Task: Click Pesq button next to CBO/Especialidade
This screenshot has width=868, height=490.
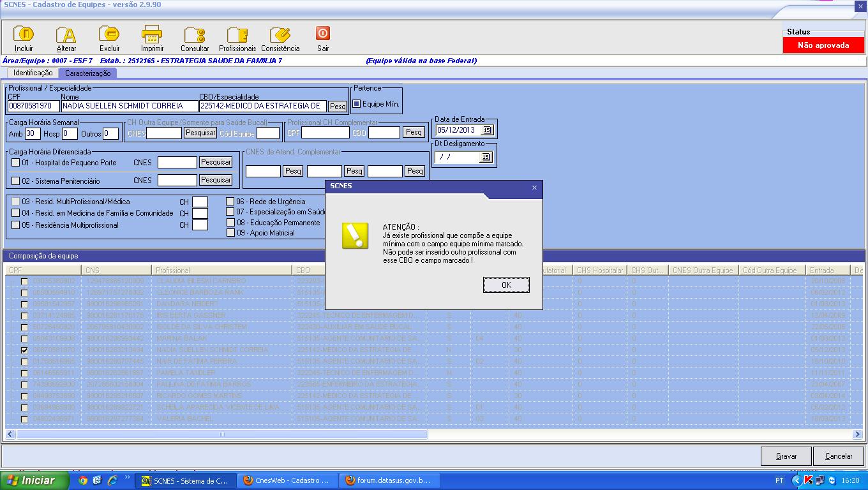Action: click(x=337, y=107)
